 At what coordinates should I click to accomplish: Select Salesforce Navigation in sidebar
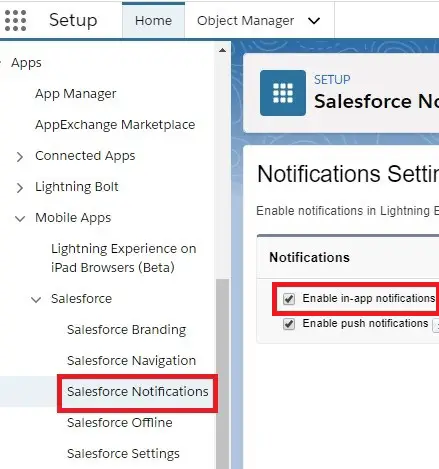click(131, 361)
